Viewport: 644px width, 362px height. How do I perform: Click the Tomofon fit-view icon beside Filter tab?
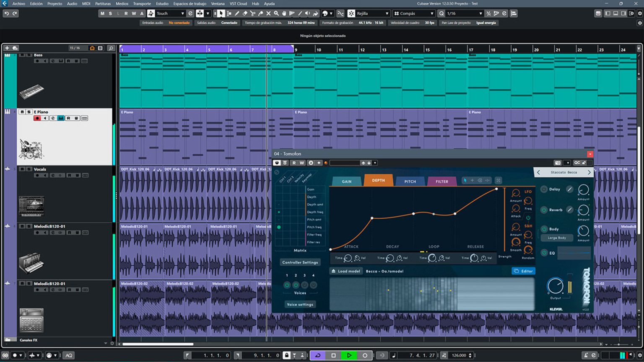pos(498,180)
